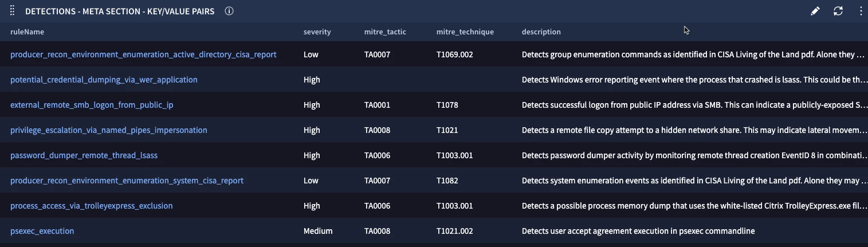Click TA0008 tactic in psexec_execution row
The width and height of the screenshot is (868, 247).
377,232
